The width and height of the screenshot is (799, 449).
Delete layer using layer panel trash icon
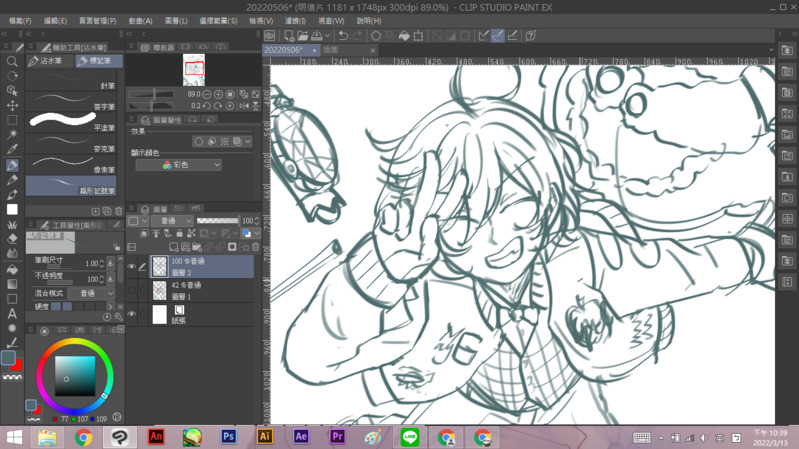[x=256, y=247]
